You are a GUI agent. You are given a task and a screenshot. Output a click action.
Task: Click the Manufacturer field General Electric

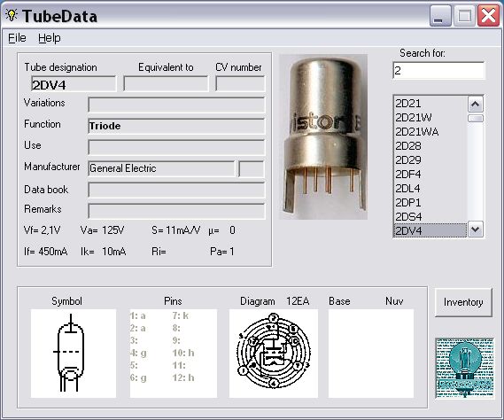coord(161,168)
